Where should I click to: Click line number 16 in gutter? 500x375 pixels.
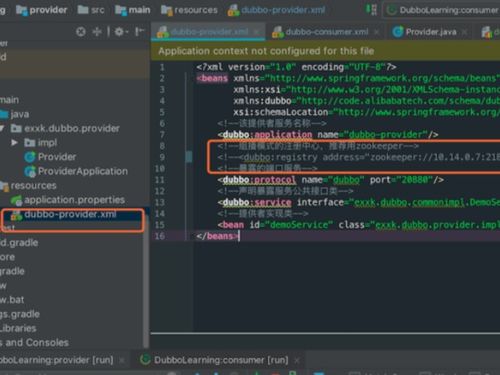click(x=160, y=236)
